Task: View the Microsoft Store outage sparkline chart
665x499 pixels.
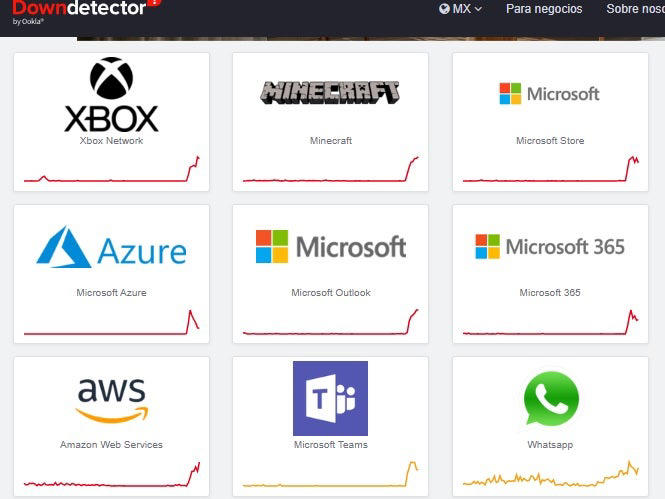Action: pos(550,169)
